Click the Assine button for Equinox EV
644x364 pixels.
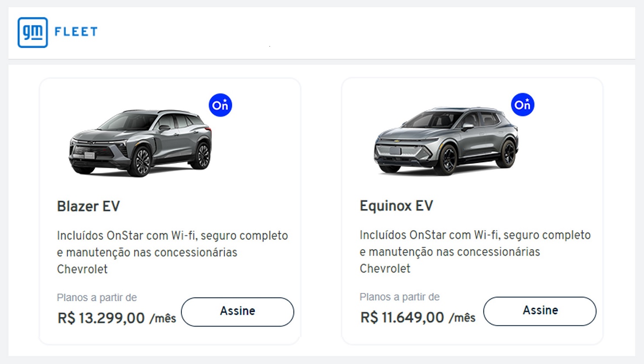540,311
